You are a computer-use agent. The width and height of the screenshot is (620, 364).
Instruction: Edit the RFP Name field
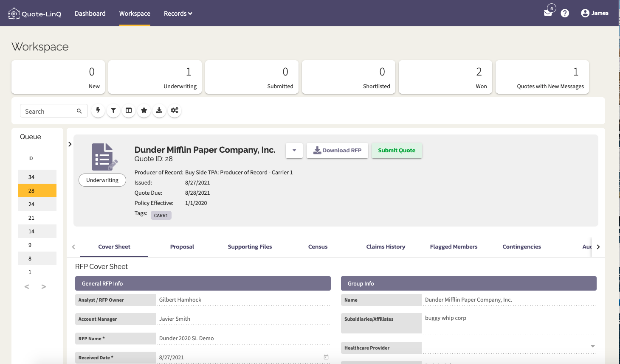click(243, 338)
